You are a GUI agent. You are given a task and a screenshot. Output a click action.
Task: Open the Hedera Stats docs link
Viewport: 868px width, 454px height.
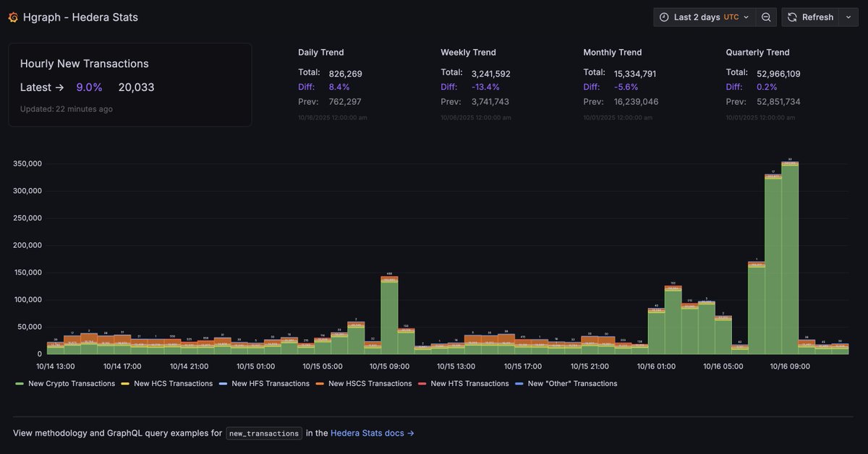(x=373, y=433)
